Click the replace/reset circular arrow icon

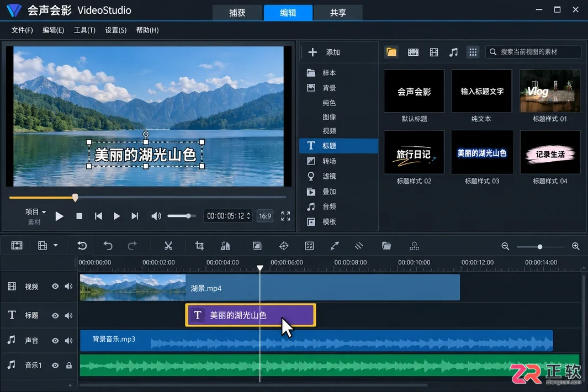82,246
